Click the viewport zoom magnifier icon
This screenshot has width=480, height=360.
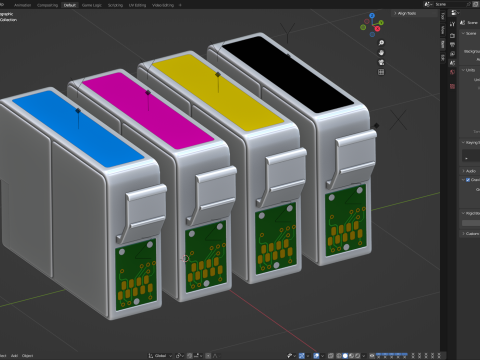click(381, 43)
